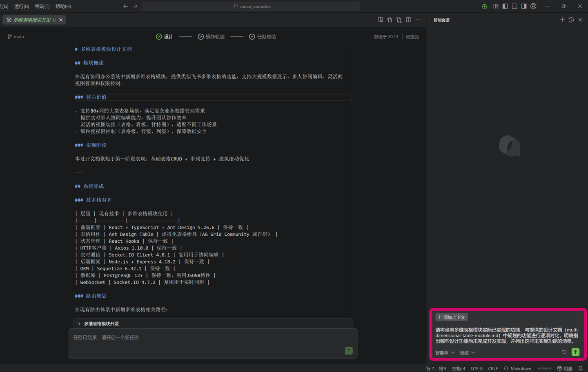Toggle the bottom panel visibility
Screen dimensions: 588x372
pyautogui.click(x=514, y=6)
